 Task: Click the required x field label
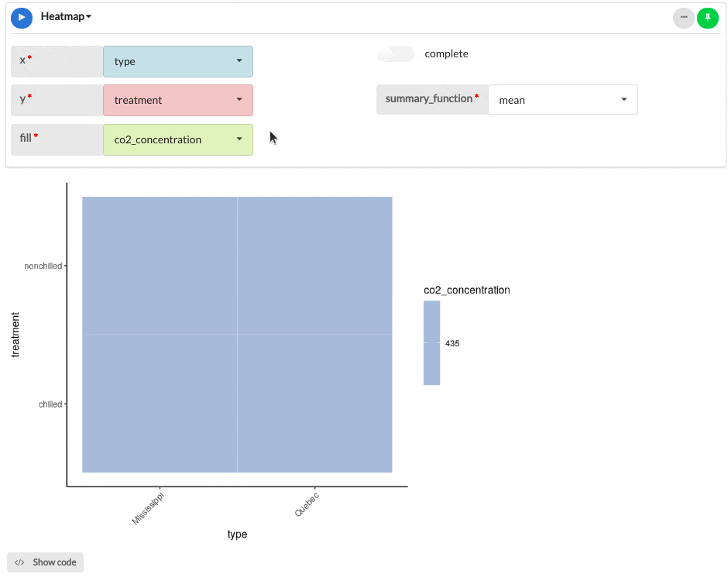23,60
